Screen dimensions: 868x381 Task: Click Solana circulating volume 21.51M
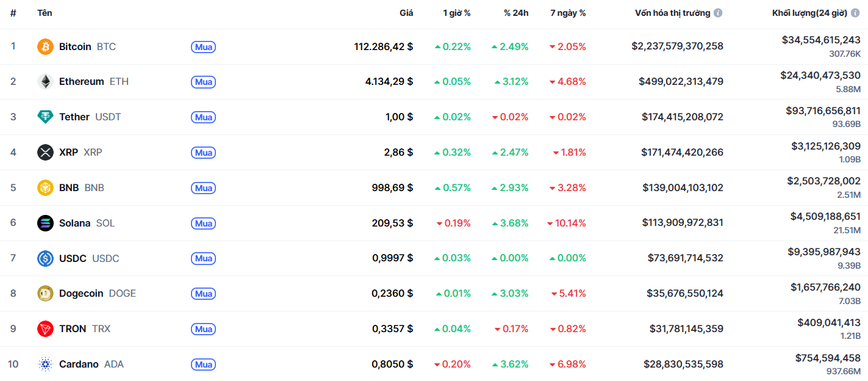point(847,230)
